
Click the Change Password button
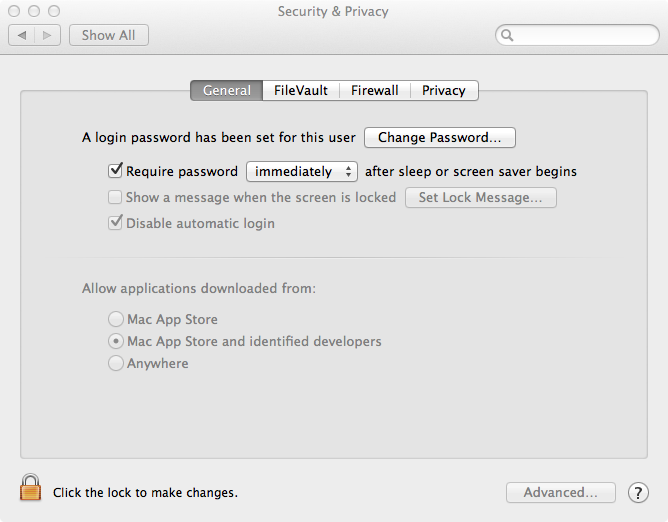[x=440, y=137]
